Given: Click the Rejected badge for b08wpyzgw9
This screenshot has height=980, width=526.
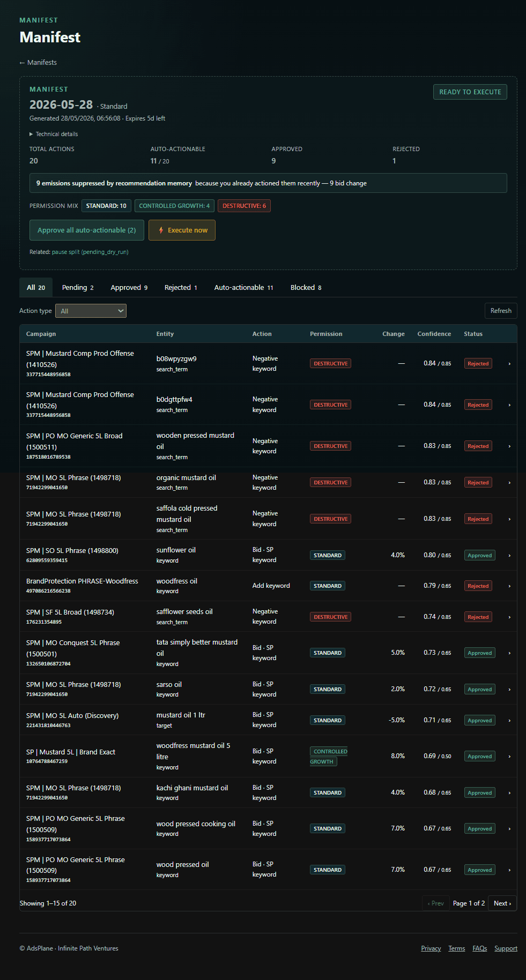Looking at the screenshot, I should point(478,364).
